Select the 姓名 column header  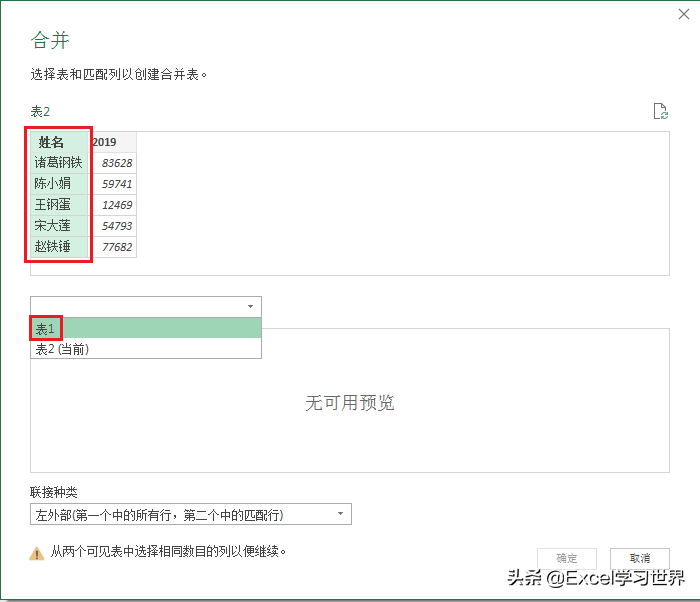(59, 142)
